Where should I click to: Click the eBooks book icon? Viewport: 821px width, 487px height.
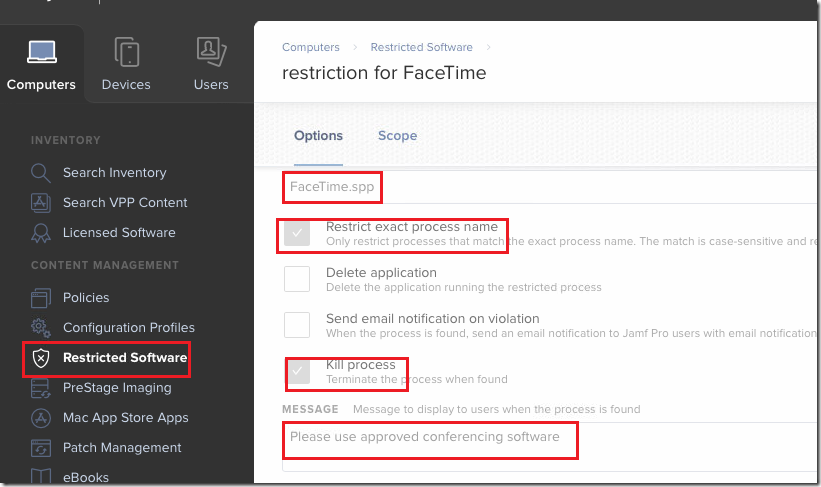coord(40,477)
